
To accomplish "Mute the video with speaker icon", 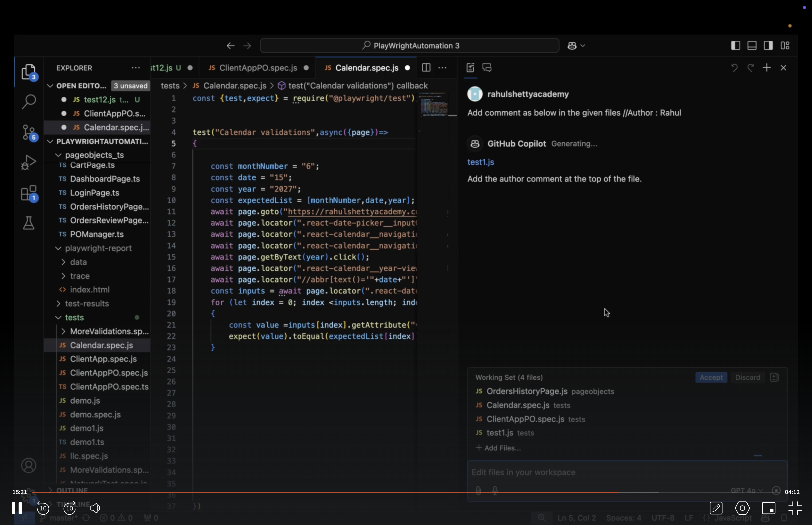I will 95,508.
